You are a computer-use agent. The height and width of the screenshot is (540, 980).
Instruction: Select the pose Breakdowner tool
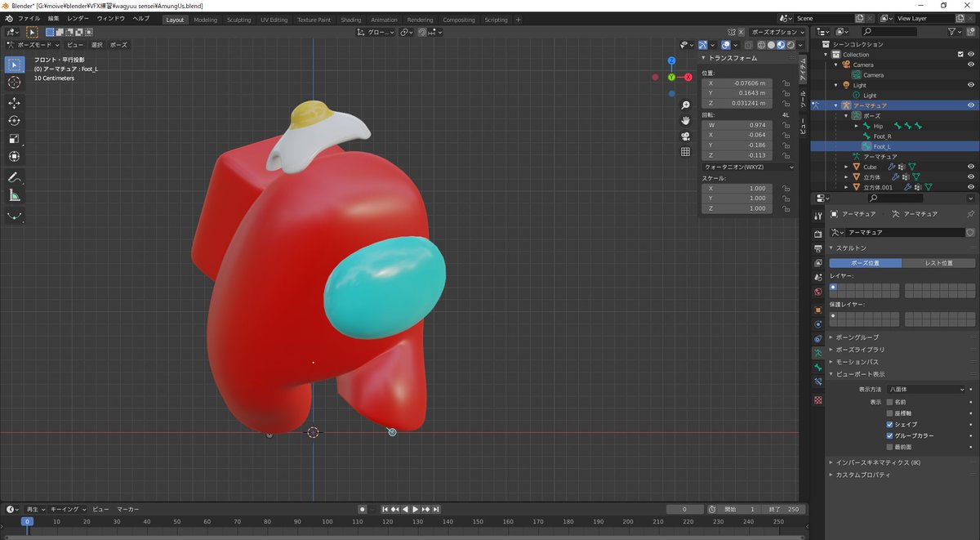(15, 216)
